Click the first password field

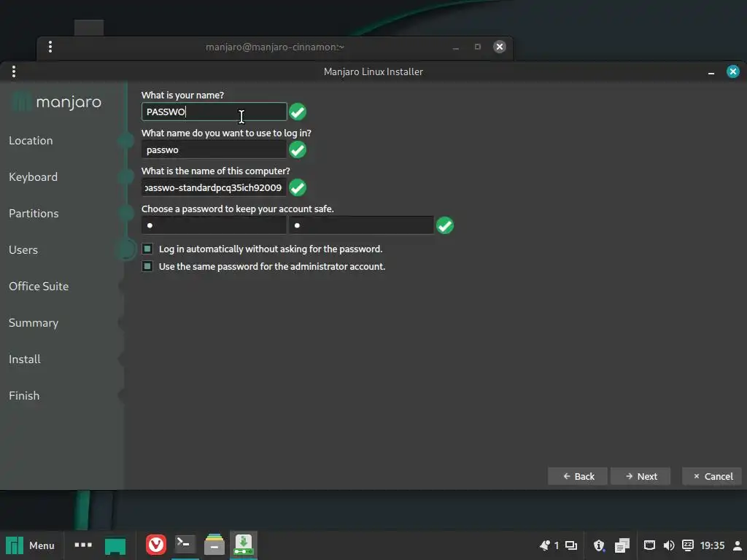tap(214, 225)
